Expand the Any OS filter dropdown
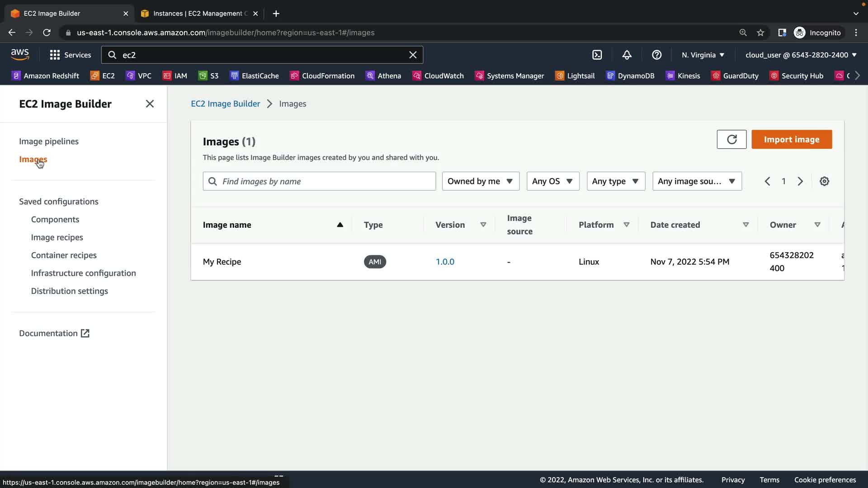868x488 pixels. click(552, 181)
